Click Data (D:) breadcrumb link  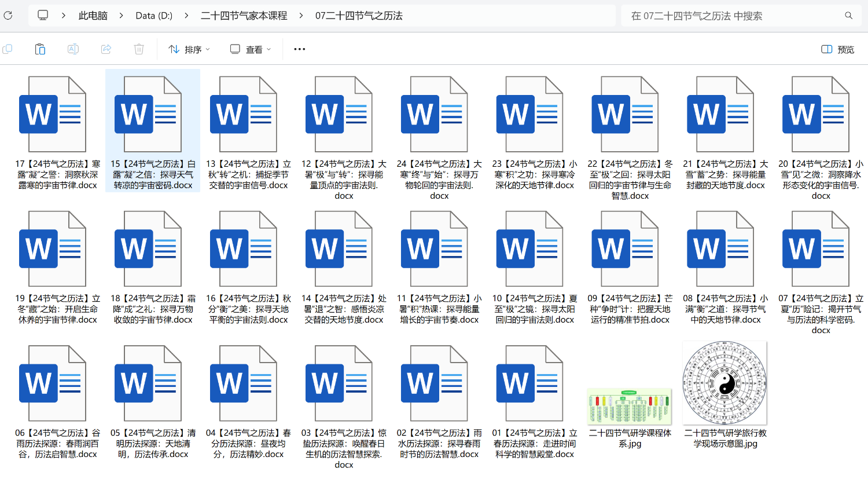[154, 16]
